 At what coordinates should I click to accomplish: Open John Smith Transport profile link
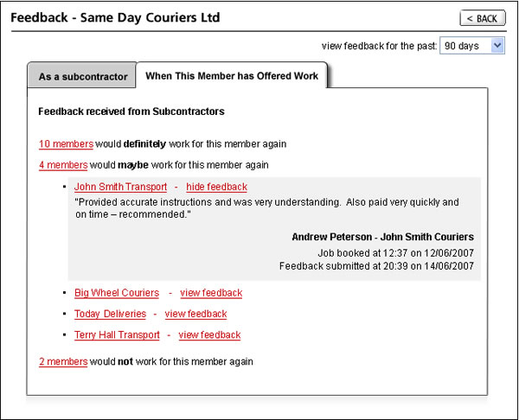tap(120, 187)
